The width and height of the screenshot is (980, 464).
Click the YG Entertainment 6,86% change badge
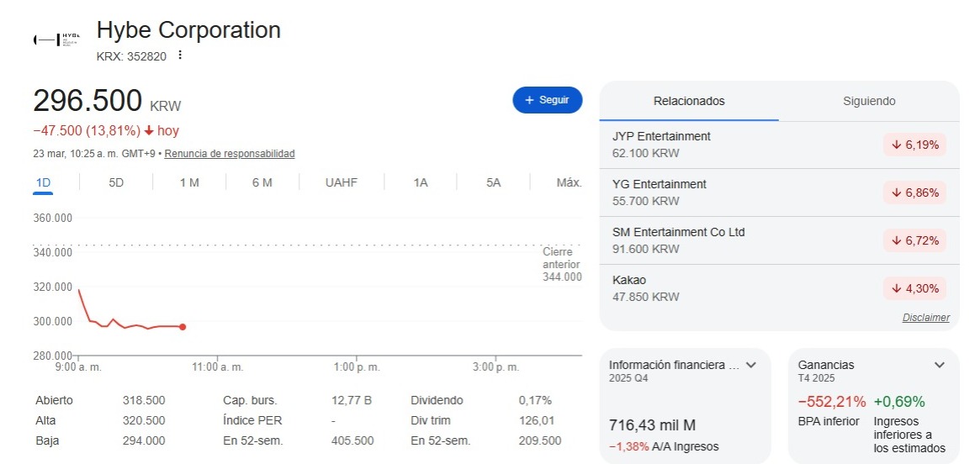(x=915, y=193)
